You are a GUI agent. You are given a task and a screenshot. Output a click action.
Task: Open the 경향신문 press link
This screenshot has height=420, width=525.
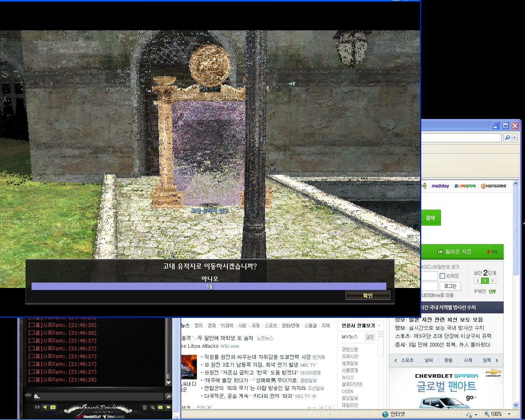pos(350,349)
